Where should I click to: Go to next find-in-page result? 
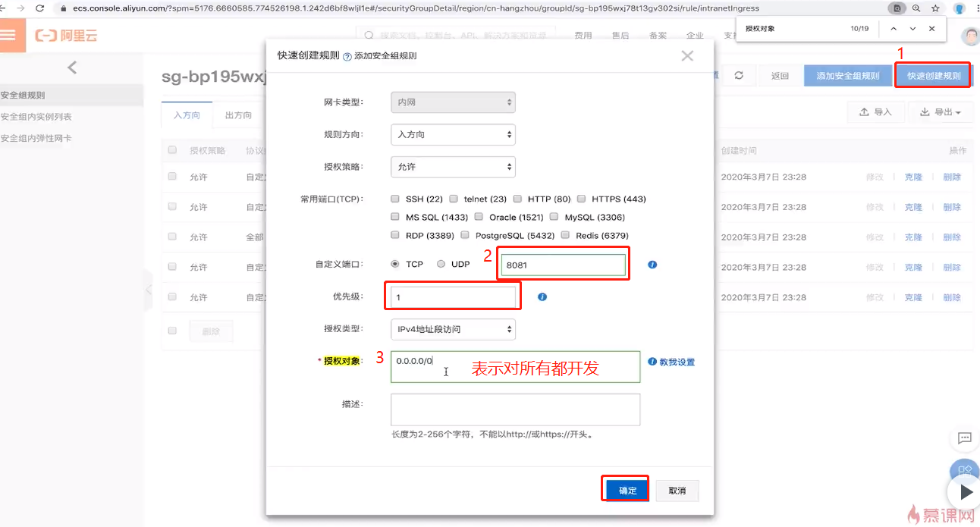point(912,29)
